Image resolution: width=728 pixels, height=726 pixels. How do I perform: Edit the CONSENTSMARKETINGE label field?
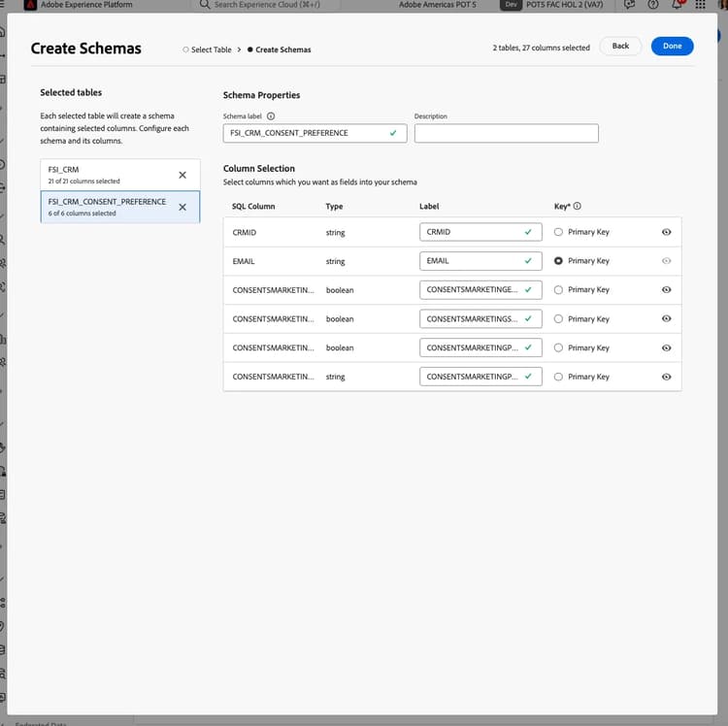(480, 289)
